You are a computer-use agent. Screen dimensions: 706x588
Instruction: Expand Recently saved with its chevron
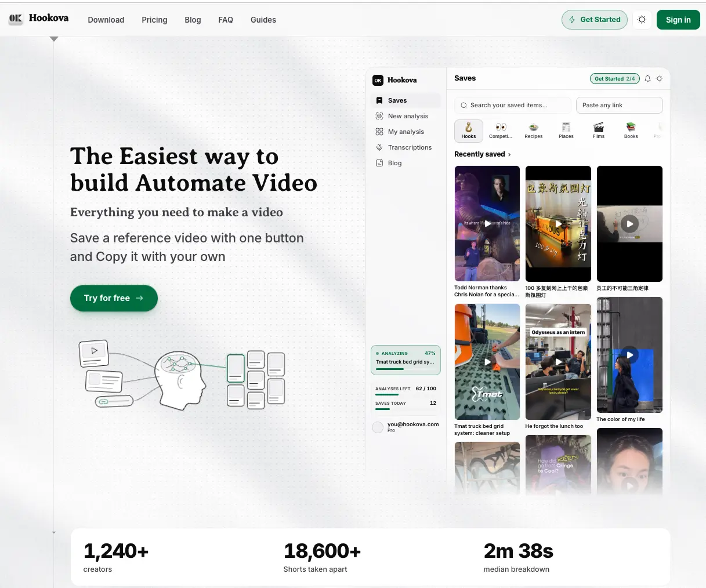click(x=509, y=154)
